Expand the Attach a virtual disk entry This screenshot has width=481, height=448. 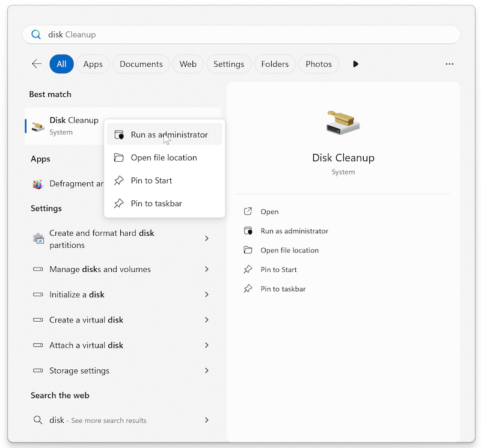(207, 345)
